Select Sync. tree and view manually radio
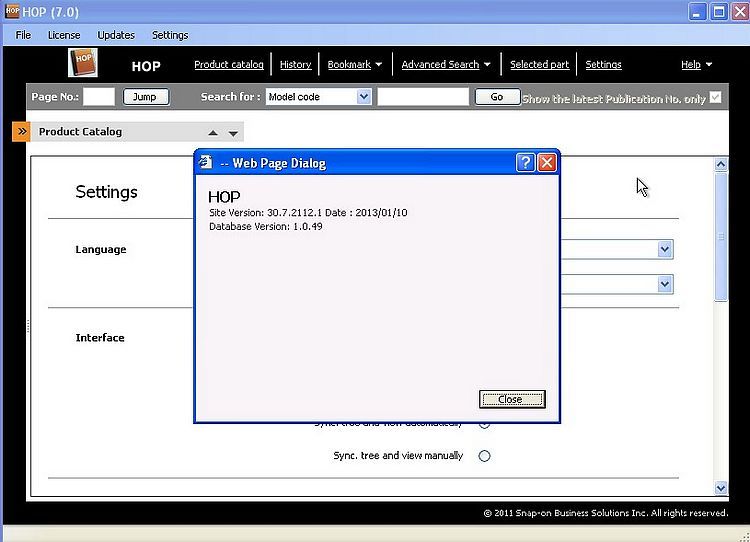 pos(484,456)
